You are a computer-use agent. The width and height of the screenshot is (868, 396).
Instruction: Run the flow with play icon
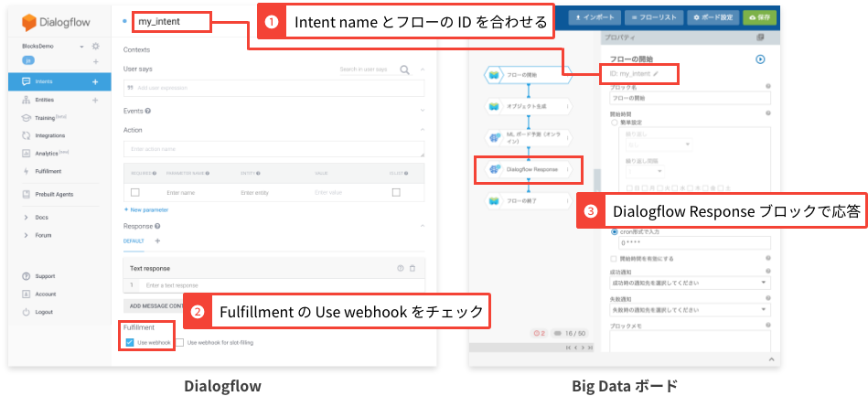[760, 59]
